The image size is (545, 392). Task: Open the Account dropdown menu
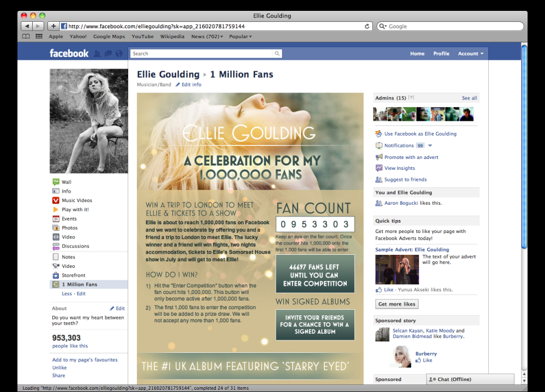pyautogui.click(x=471, y=53)
